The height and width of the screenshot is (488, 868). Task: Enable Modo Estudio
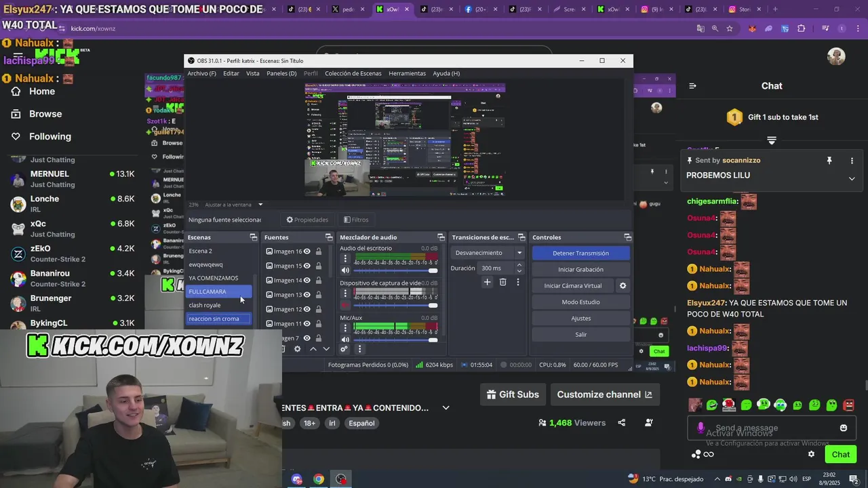pos(580,302)
